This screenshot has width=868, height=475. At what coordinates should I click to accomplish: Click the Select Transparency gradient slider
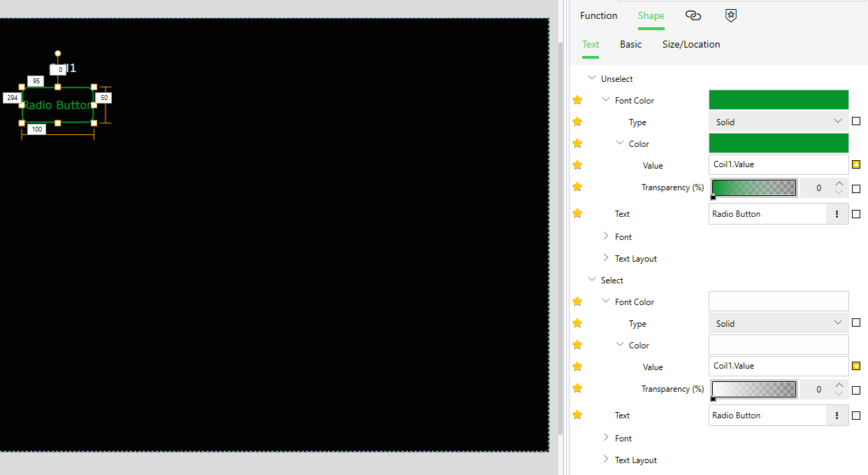click(x=754, y=389)
